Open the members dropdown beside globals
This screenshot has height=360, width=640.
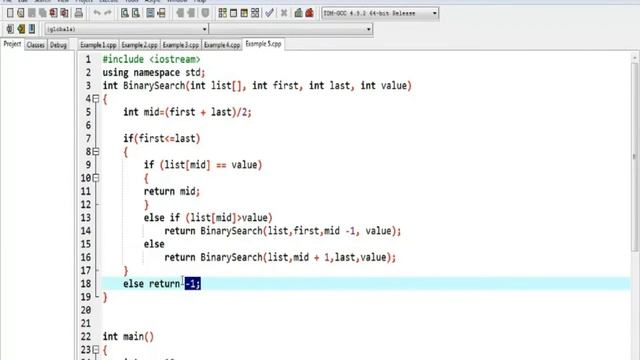pyautogui.click(x=291, y=29)
